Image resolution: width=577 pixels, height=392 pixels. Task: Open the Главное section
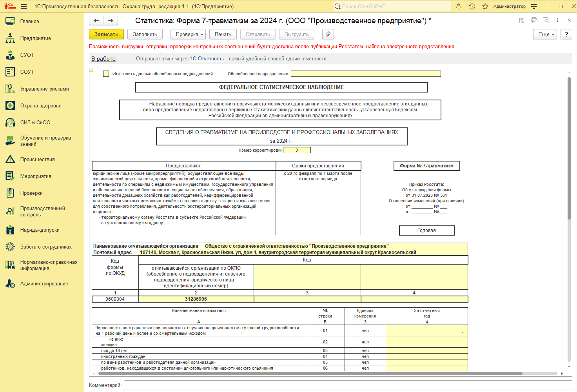click(42, 22)
